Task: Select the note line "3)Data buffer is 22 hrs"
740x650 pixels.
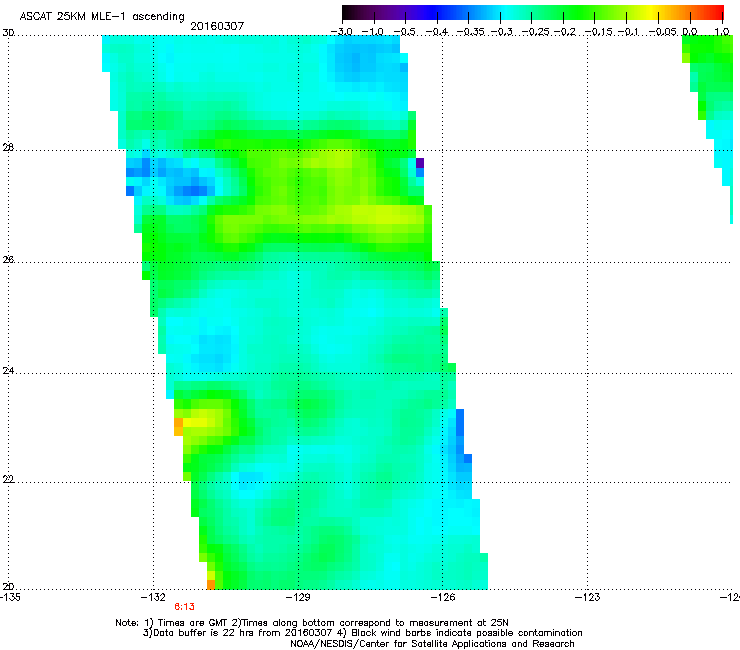Action: click(x=362, y=633)
